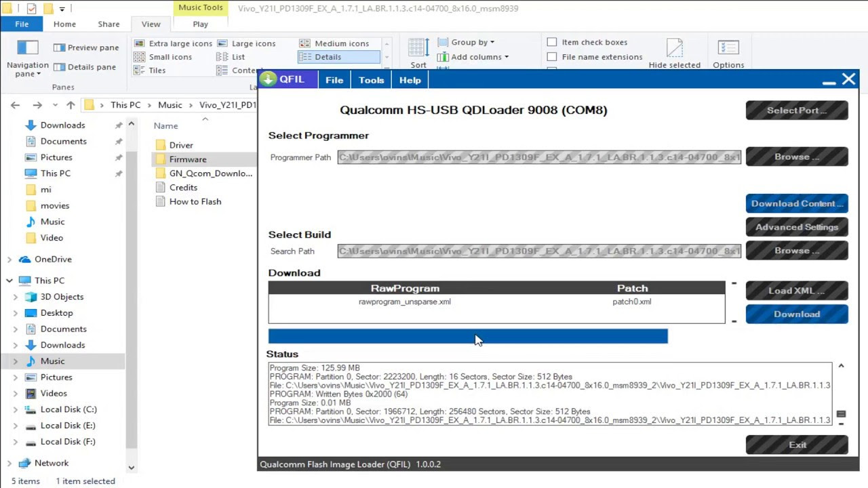This screenshot has width=868, height=488.
Task: Open QFIL File menu
Action: pyautogui.click(x=334, y=80)
